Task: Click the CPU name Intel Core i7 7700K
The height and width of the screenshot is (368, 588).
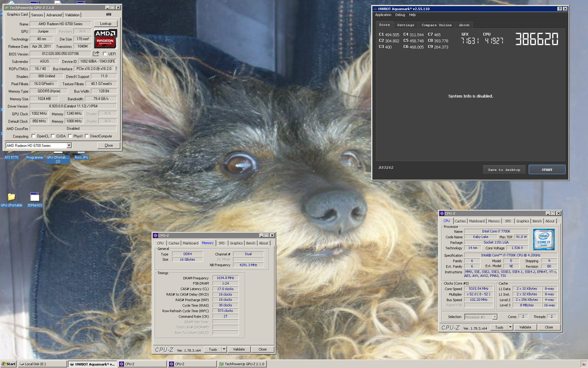Action: click(496, 231)
